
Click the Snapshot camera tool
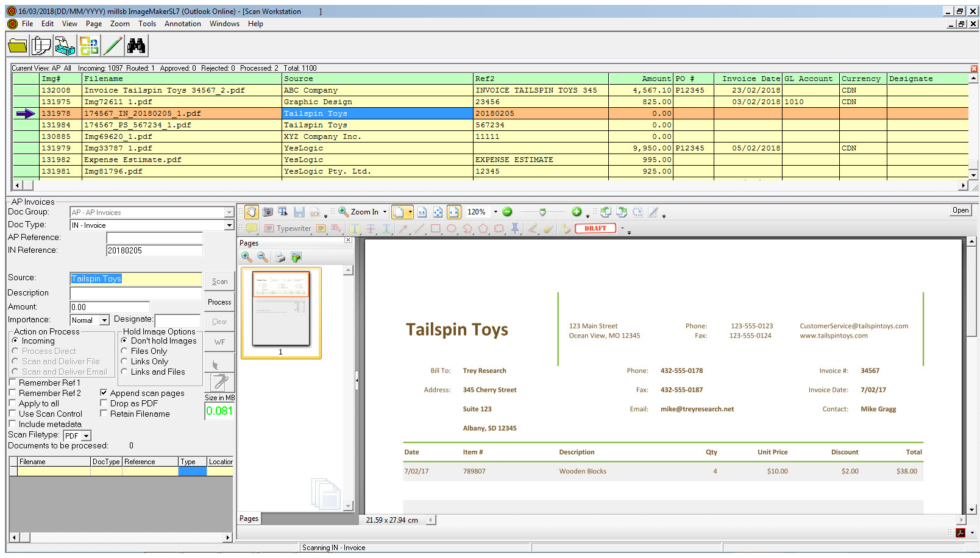(x=267, y=212)
